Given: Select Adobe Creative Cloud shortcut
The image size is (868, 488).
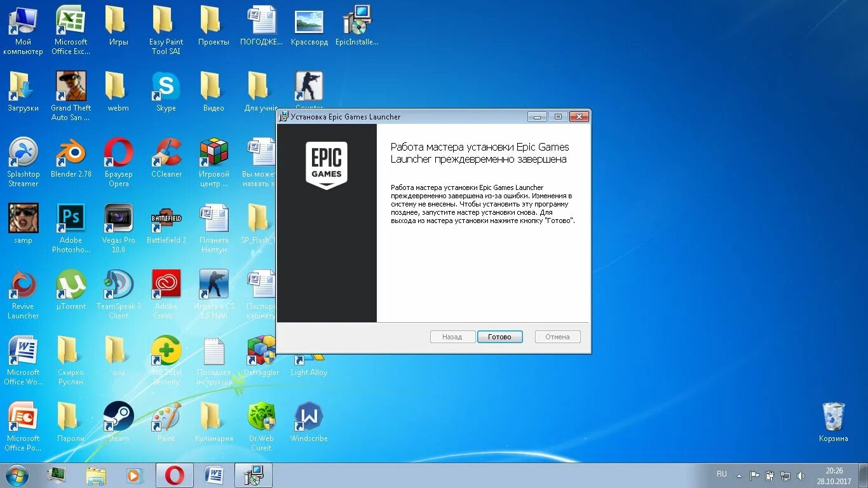Looking at the screenshot, I should tap(166, 294).
